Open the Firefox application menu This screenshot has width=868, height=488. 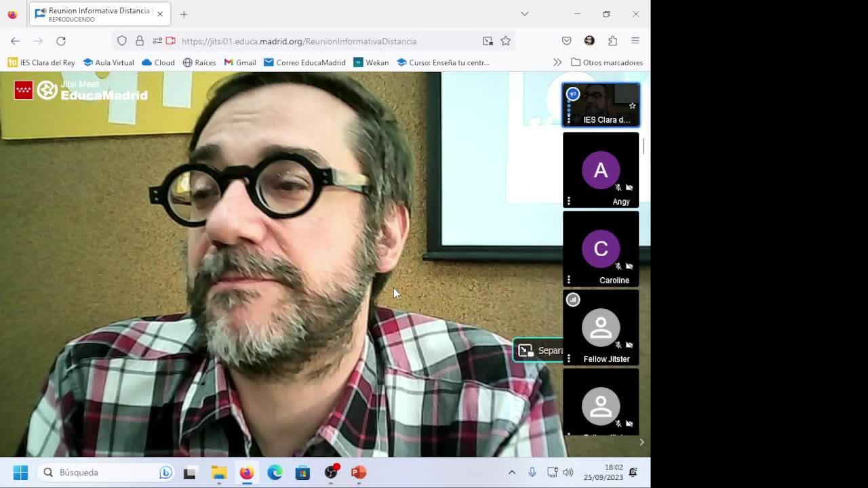[x=635, y=41]
